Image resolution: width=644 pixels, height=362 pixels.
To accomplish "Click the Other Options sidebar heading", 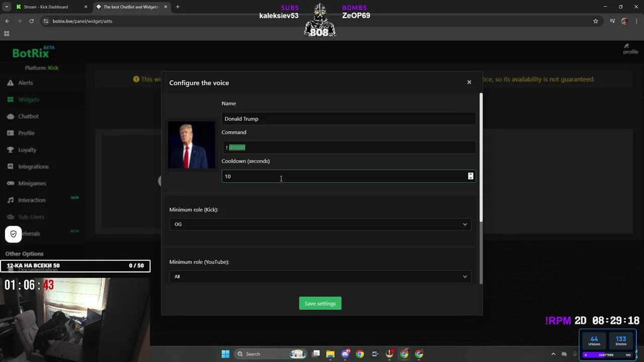I will [24, 254].
